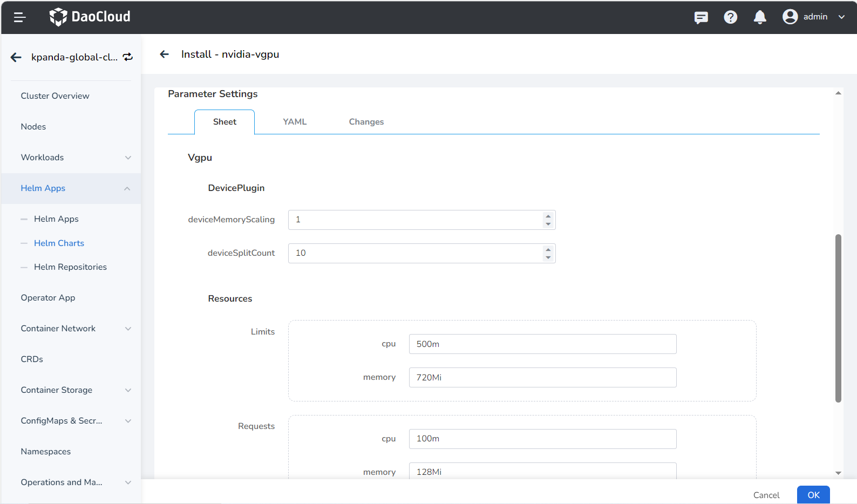Open the admin account dropdown

pos(841,17)
